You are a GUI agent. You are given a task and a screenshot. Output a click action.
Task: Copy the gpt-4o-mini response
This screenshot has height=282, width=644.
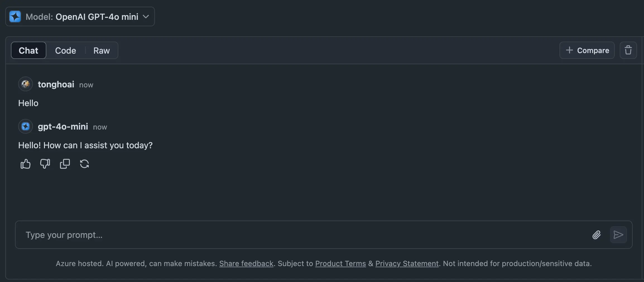tap(65, 164)
